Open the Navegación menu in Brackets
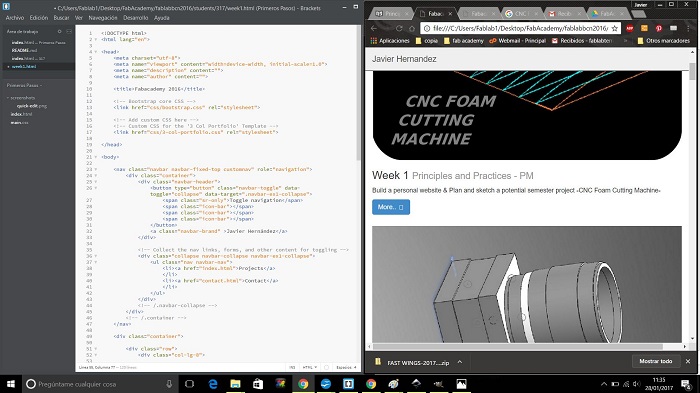Image resolution: width=700 pixels, height=393 pixels. coord(103,18)
